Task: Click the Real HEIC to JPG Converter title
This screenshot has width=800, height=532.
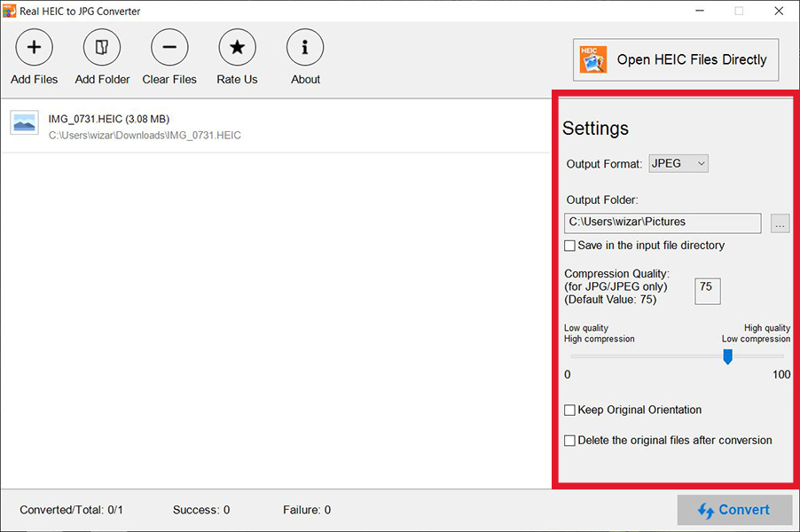Action: 79,11
